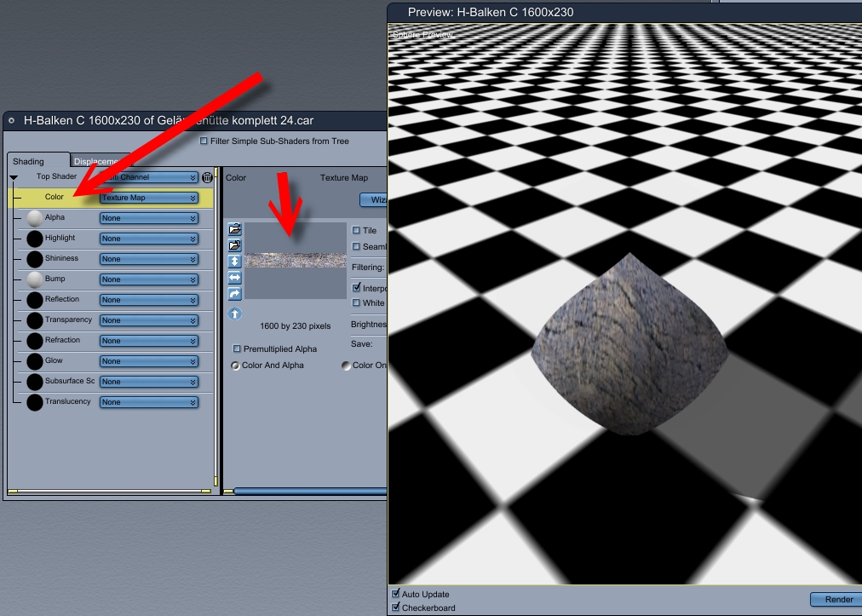The width and height of the screenshot is (862, 616).
Task: Open the Glow shader dropdown
Action: pyautogui.click(x=148, y=361)
